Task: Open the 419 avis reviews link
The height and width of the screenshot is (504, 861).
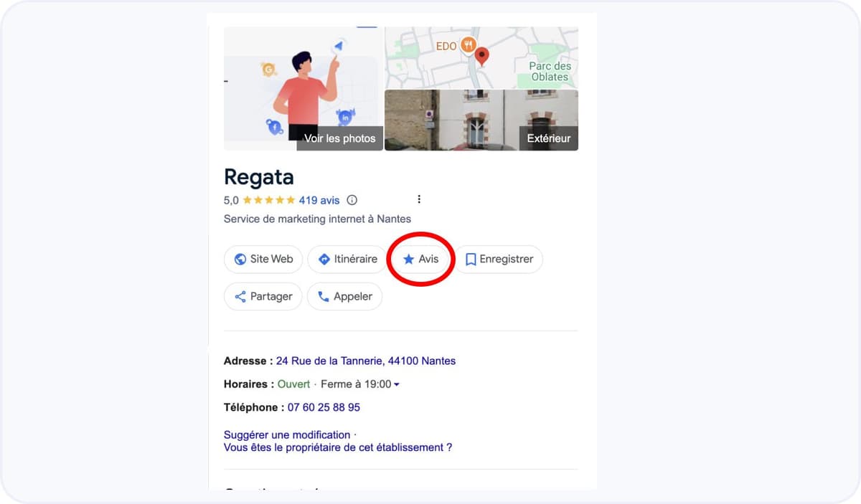Action: pos(319,200)
